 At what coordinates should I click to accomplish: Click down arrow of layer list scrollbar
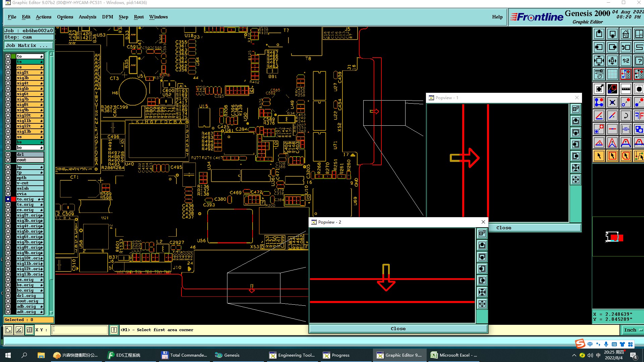point(51,313)
